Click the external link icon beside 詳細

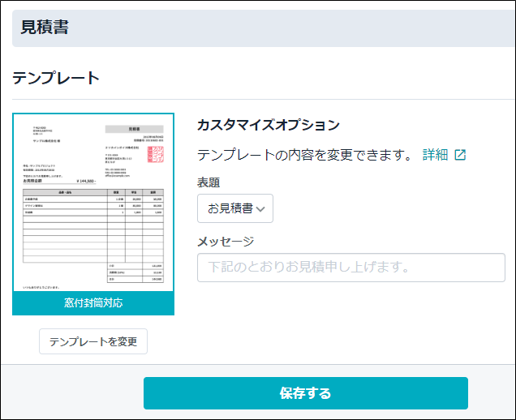pyautogui.click(x=460, y=155)
